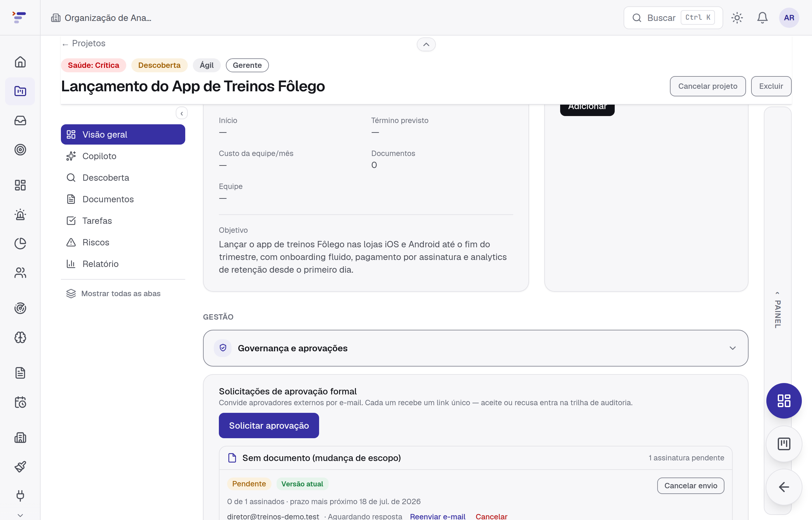
Task: Click the file icon beside Sem documento
Action: click(x=232, y=458)
